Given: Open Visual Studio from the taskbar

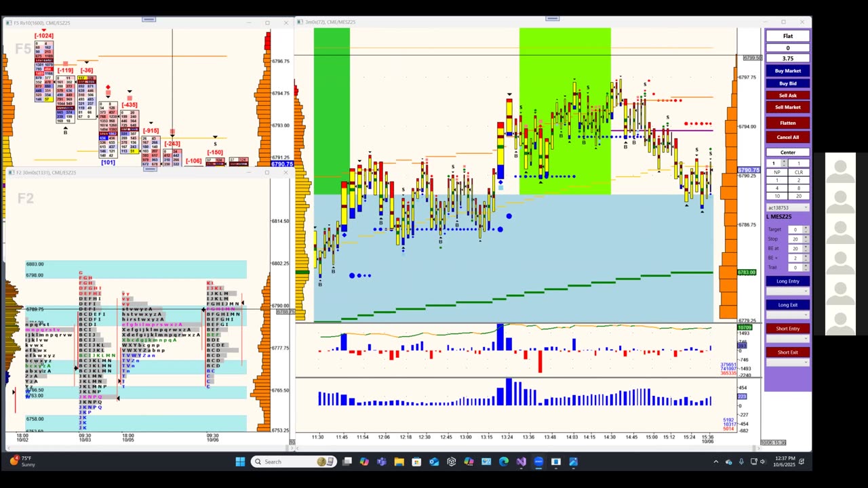Looking at the screenshot, I should 521,462.
